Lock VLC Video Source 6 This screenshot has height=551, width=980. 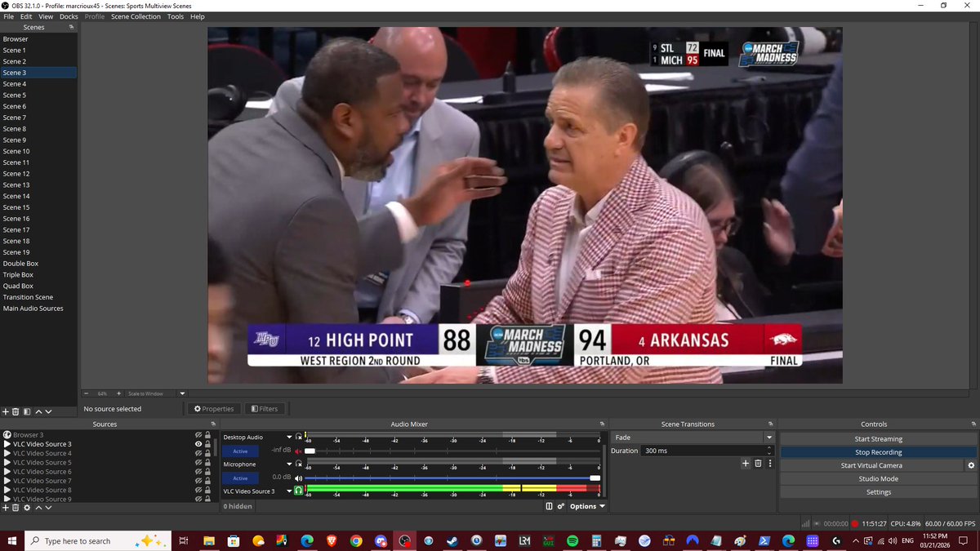(207, 472)
